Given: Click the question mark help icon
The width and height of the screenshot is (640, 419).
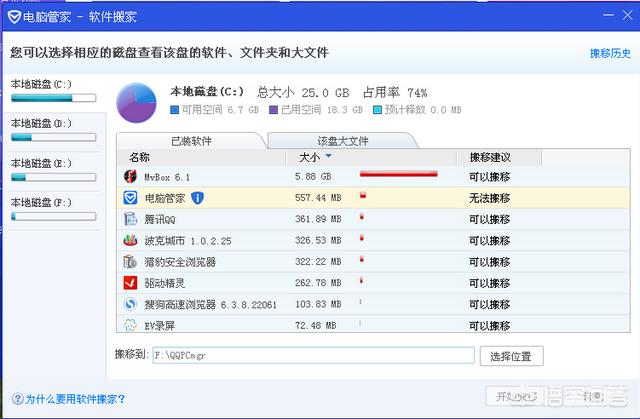Looking at the screenshot, I should coord(18,399).
